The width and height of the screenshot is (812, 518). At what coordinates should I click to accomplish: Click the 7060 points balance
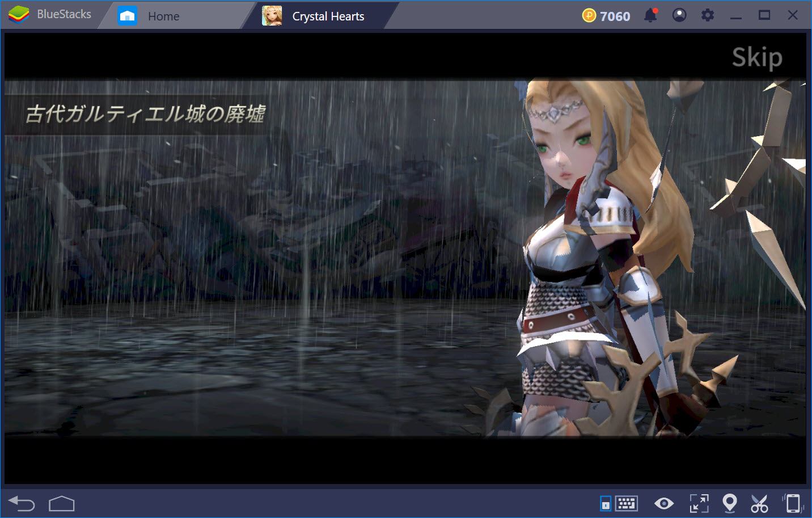[615, 16]
